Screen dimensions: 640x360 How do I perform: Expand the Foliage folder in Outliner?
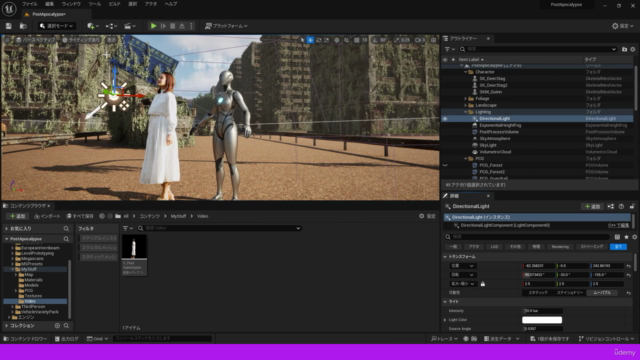coord(466,99)
